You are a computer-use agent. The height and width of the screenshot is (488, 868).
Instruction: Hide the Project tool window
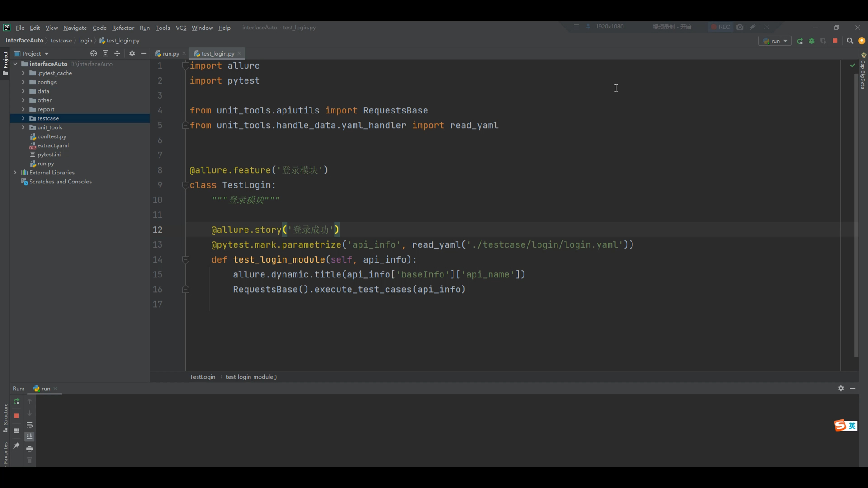tap(144, 53)
